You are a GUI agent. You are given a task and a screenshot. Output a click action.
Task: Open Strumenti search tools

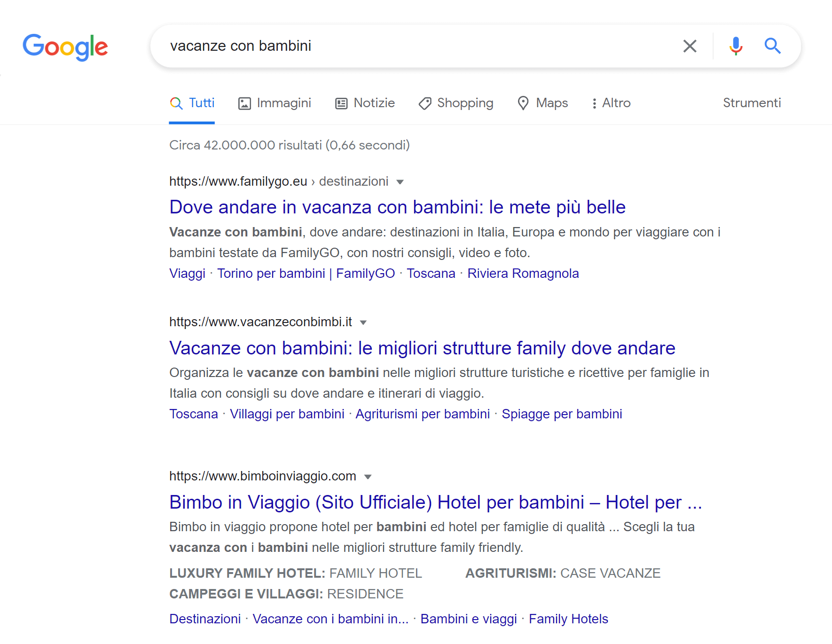point(752,103)
